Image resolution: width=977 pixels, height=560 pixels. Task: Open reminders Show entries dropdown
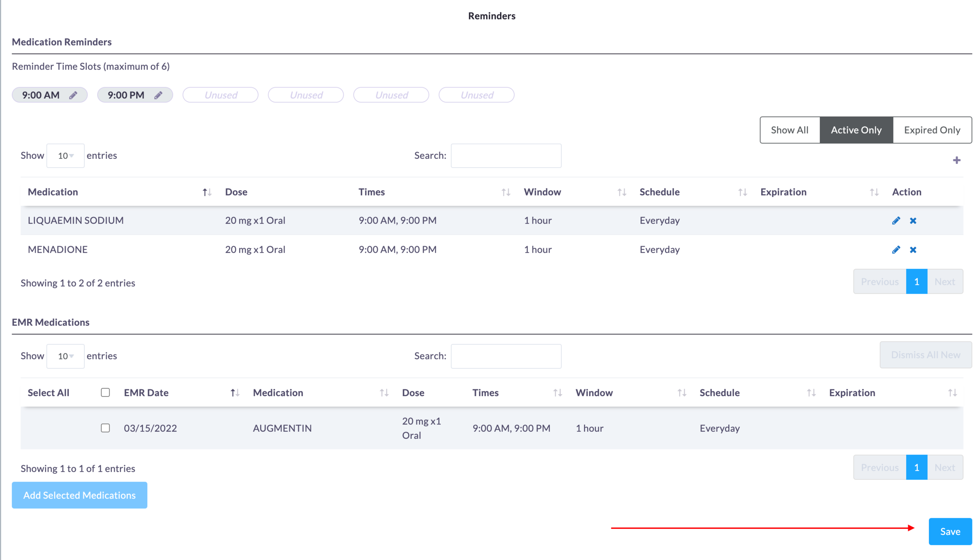pos(65,156)
